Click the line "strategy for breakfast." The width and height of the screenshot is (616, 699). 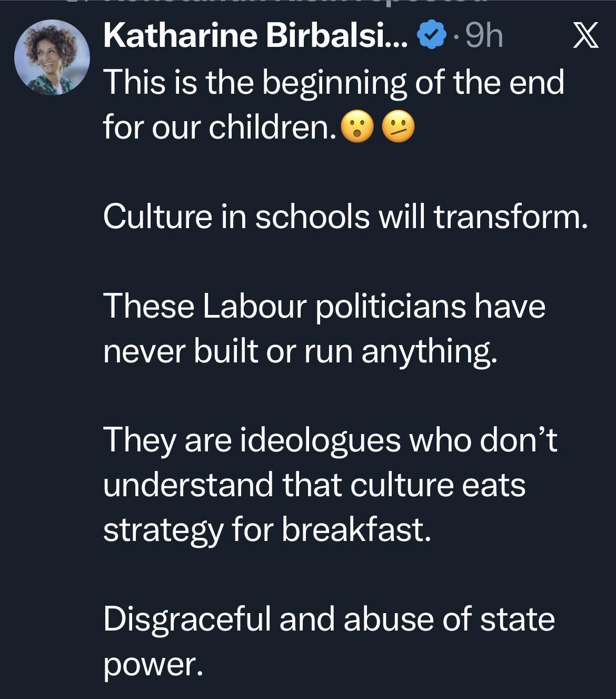coord(267,529)
